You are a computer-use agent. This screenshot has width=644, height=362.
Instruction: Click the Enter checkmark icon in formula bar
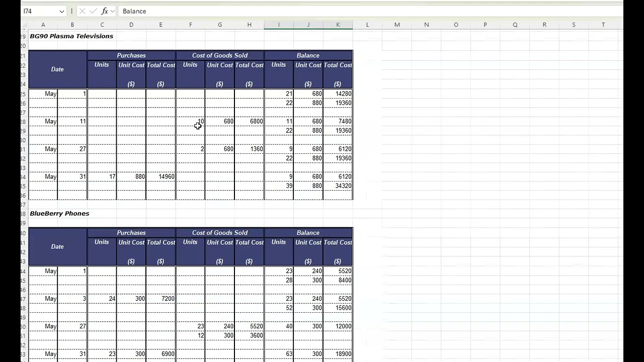pos(93,11)
